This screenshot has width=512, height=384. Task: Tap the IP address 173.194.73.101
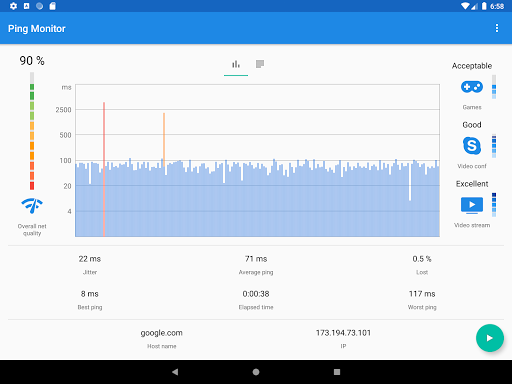[x=343, y=333]
